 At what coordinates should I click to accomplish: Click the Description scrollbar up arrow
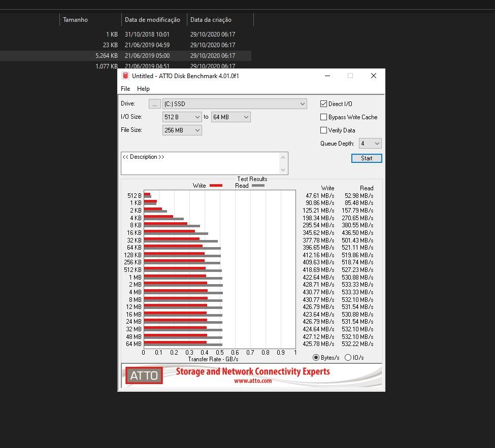[283, 157]
